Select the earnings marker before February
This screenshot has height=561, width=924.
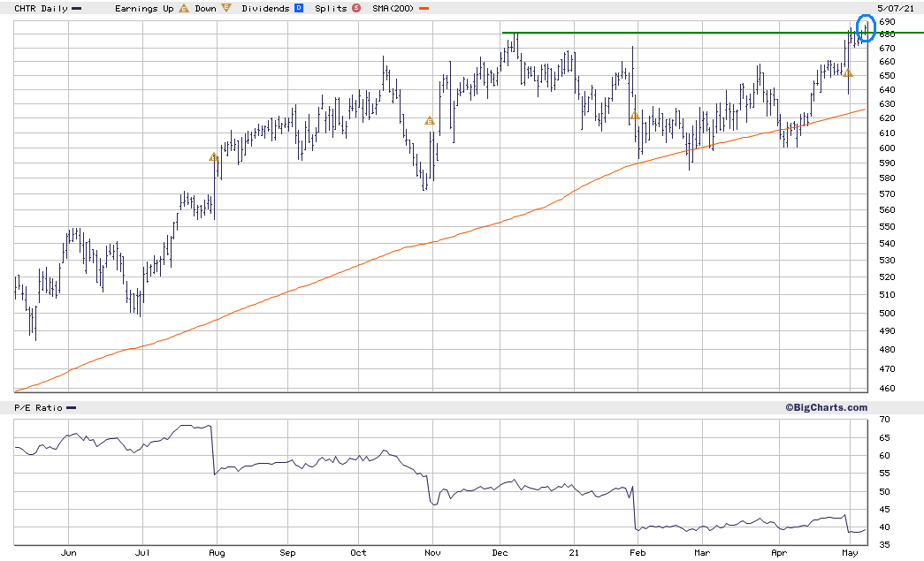(634, 116)
